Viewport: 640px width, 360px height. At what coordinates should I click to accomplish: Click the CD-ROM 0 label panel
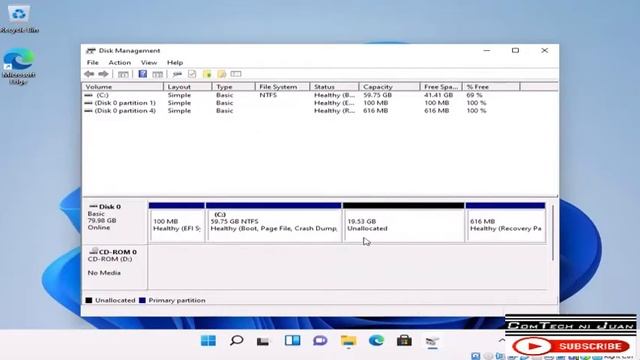click(x=115, y=267)
